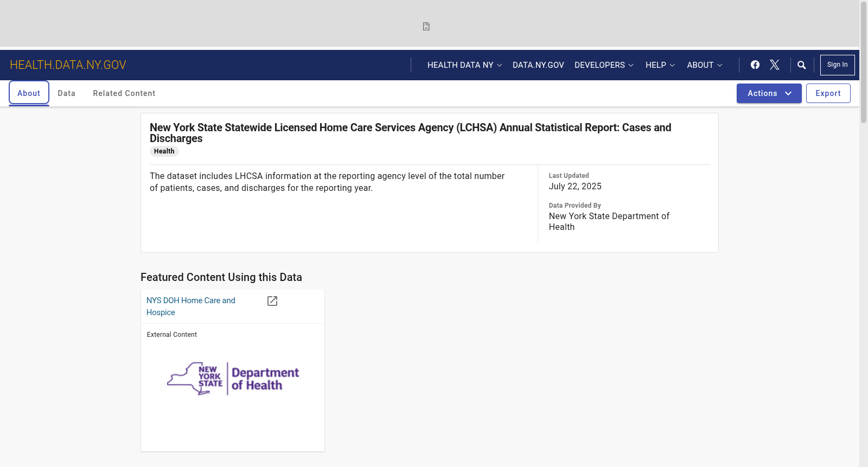Click the 'Data Provided By' label

575,206
